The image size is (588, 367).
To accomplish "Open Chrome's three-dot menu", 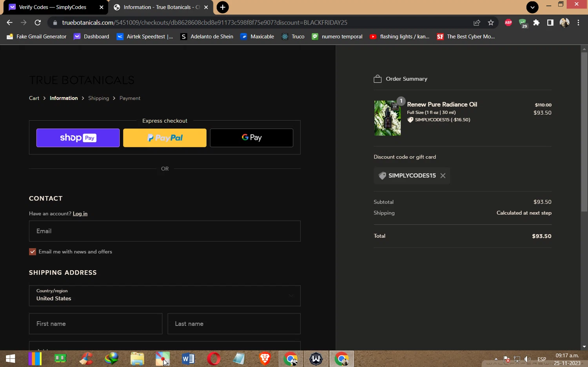I will pyautogui.click(x=578, y=23).
